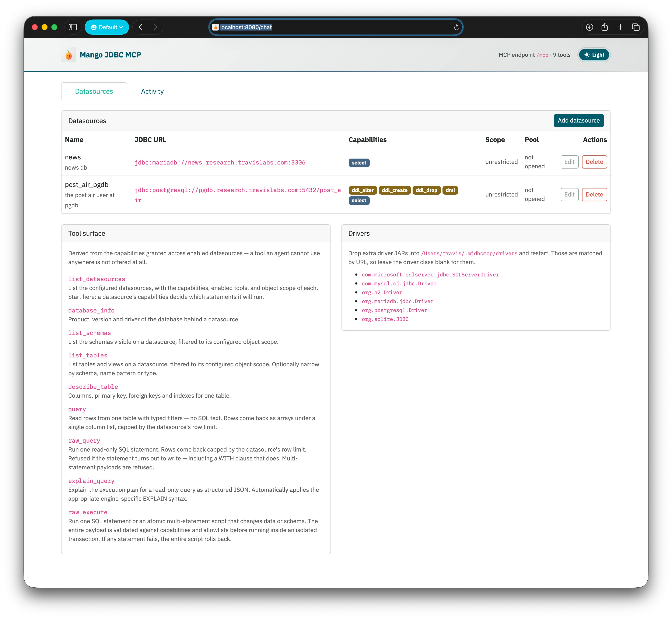Click the news mariadb JDBC URL
The width and height of the screenshot is (672, 619).
pos(220,162)
